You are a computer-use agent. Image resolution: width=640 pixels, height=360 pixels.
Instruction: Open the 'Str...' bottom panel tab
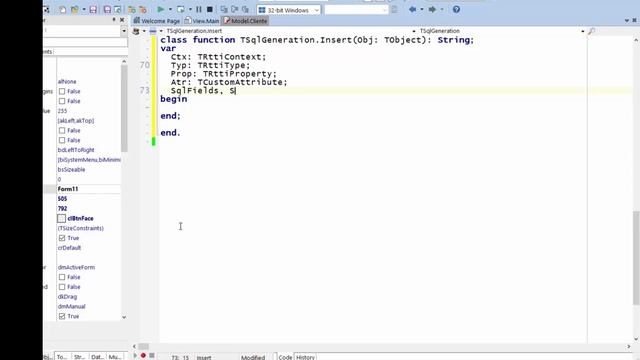tap(80, 357)
